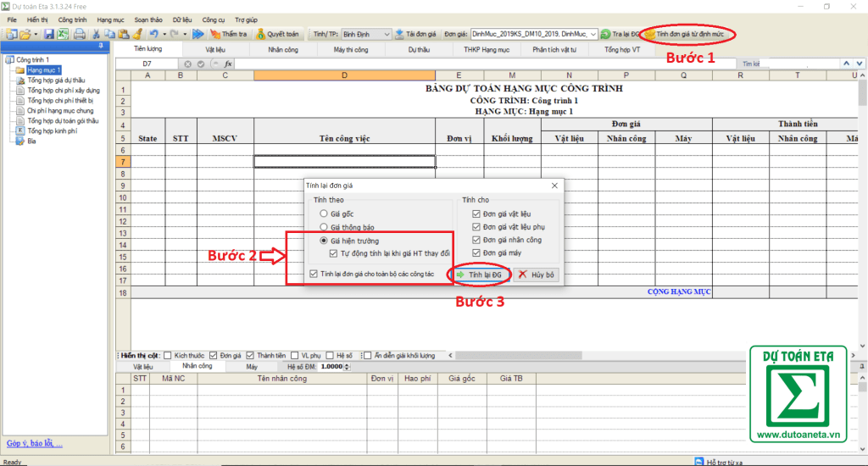Click Tải đơn giá download button

pyautogui.click(x=415, y=34)
